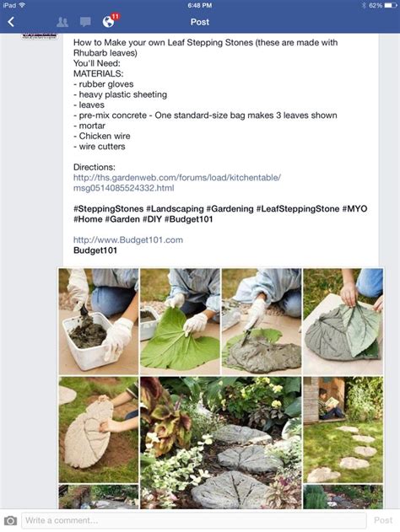Open the Budget101.com link
The width and height of the screenshot is (400, 532).
coord(128,240)
